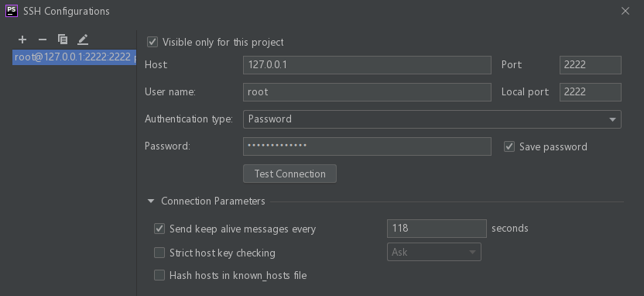Toggle the Save password checkbox
Image resolution: width=644 pixels, height=296 pixels.
(x=509, y=146)
